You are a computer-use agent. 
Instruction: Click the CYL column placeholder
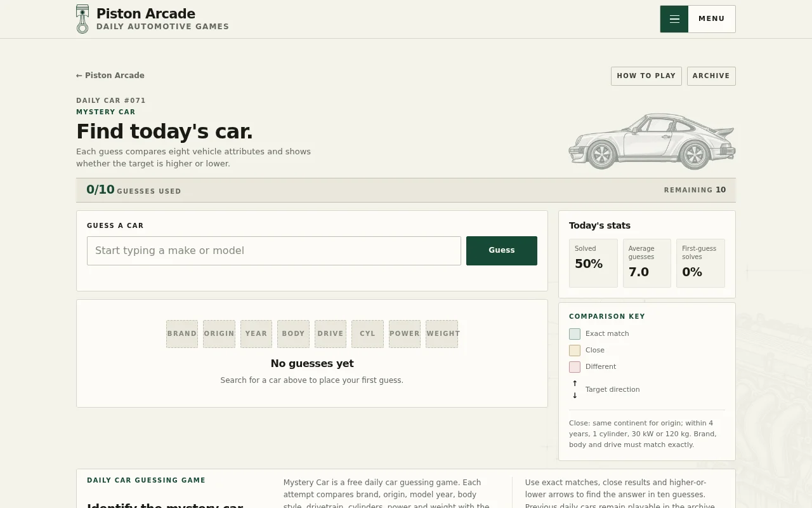coord(368,334)
